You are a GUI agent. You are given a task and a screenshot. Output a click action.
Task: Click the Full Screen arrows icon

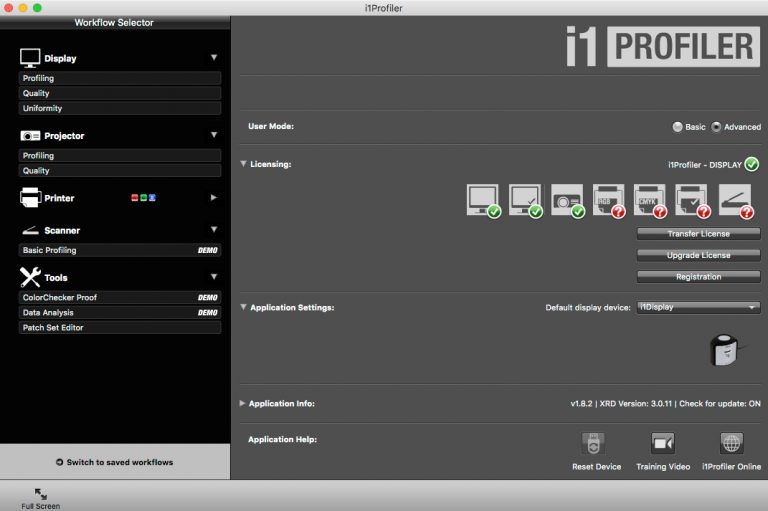(x=41, y=494)
